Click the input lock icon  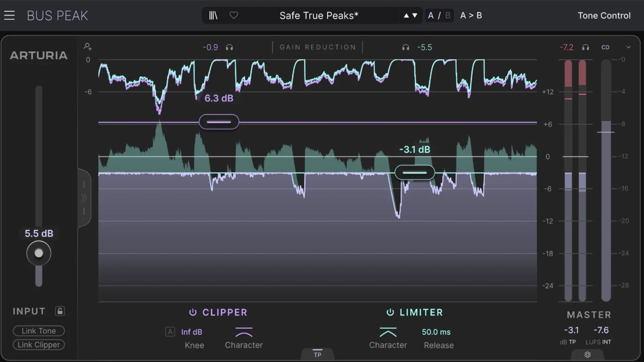[60, 311]
